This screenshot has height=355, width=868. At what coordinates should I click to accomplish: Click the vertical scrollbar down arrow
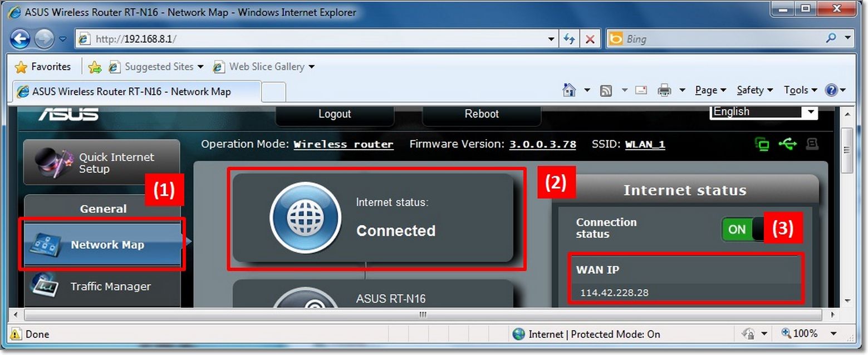847,300
